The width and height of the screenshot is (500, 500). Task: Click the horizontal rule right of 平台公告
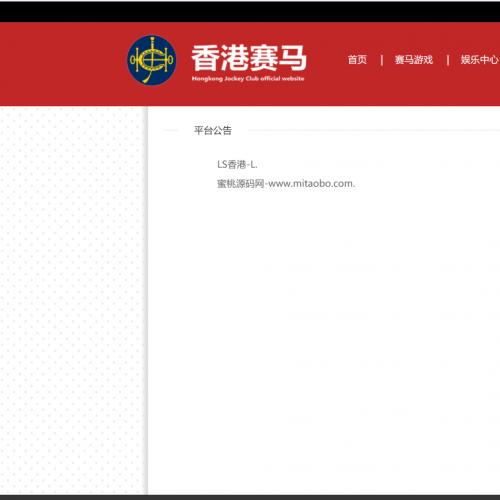point(374,130)
